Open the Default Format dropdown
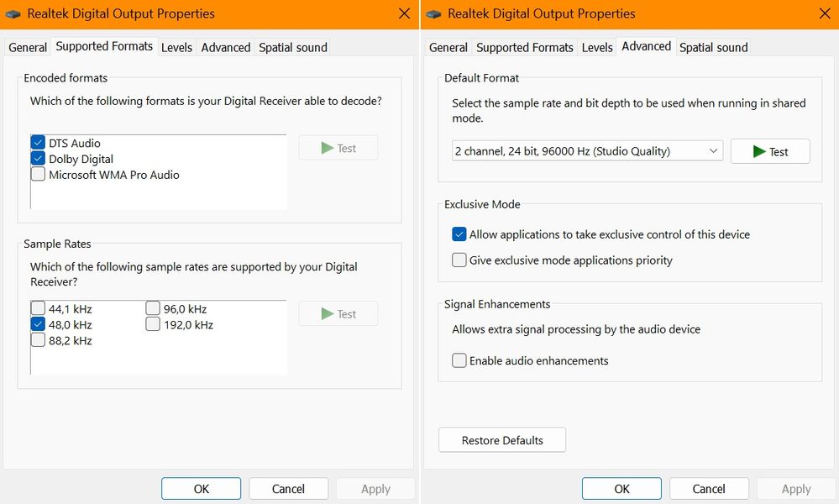This screenshot has width=839, height=504. pyautogui.click(x=587, y=151)
